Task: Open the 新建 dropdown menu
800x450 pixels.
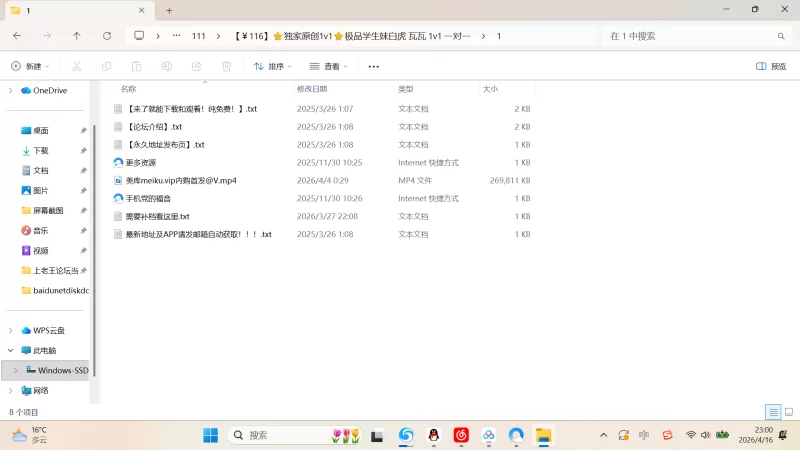Action: 30,66
